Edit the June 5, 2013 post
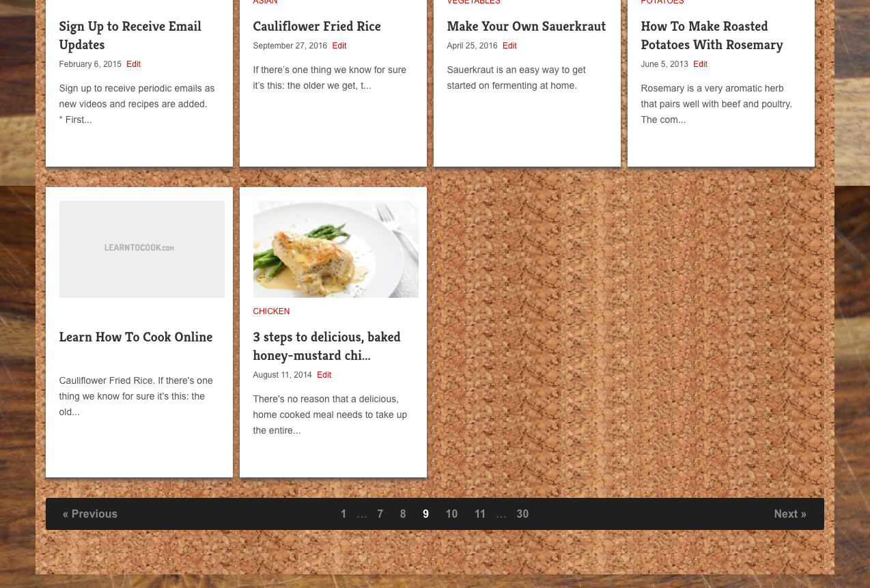The height and width of the screenshot is (588, 870). [700, 64]
